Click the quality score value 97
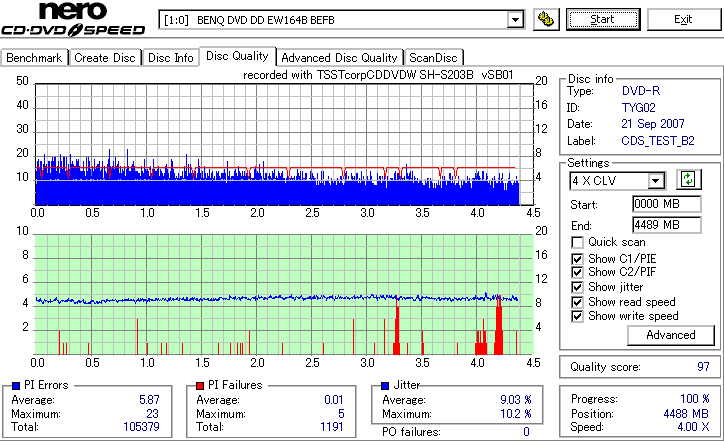 point(703,367)
